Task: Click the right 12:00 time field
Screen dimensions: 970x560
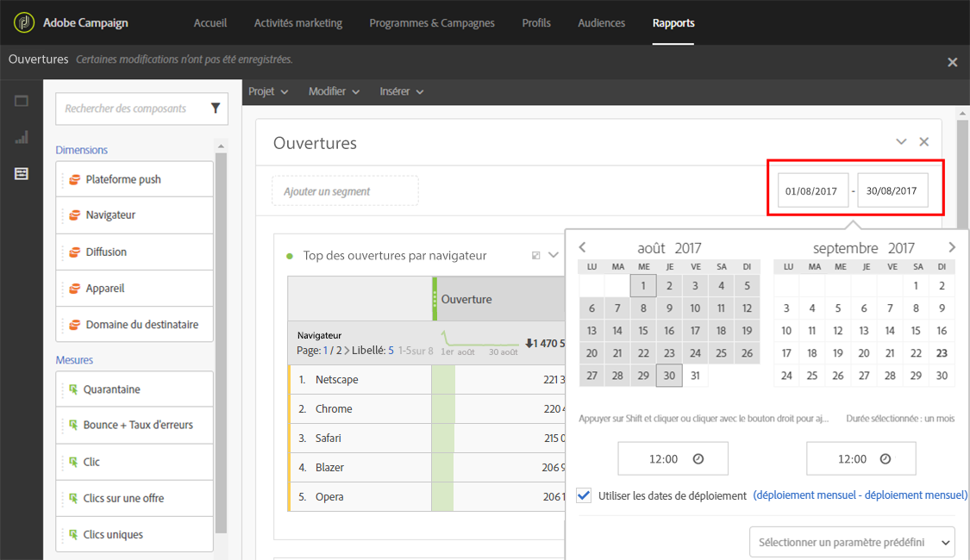Action: 860,458
